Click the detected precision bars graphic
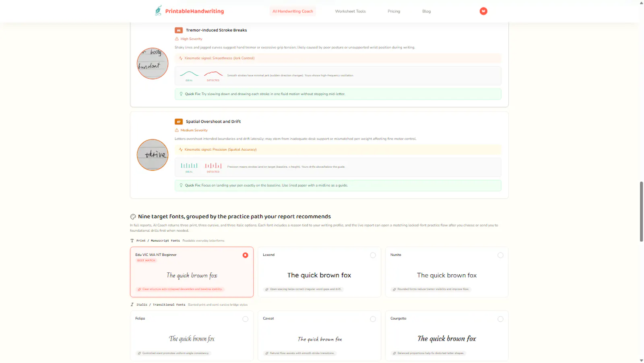644x363 pixels. (213, 166)
